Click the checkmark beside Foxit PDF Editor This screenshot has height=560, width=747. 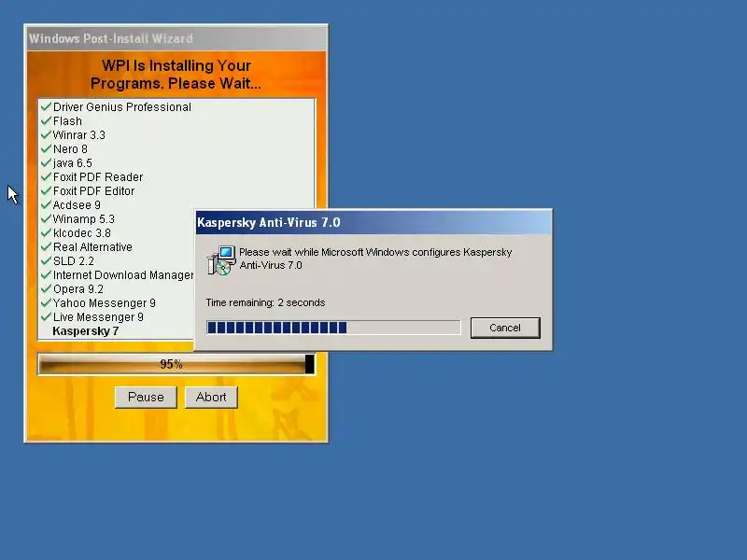pyautogui.click(x=46, y=190)
